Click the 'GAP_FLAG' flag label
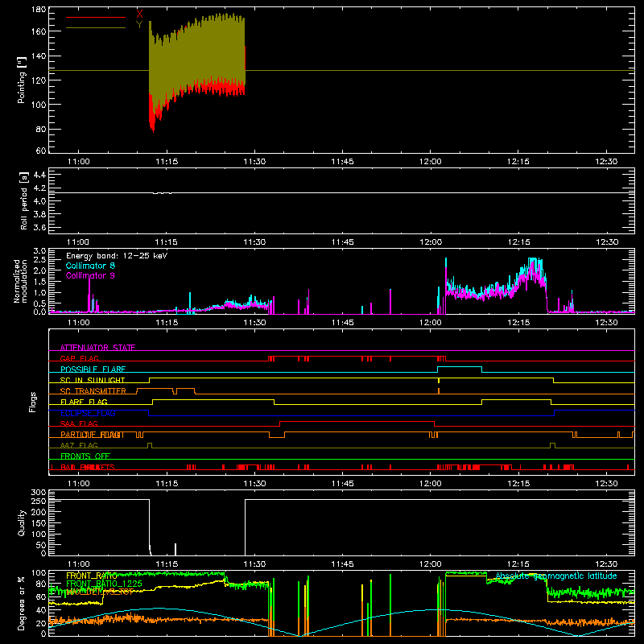This screenshot has height=644, width=644. pyautogui.click(x=79, y=358)
